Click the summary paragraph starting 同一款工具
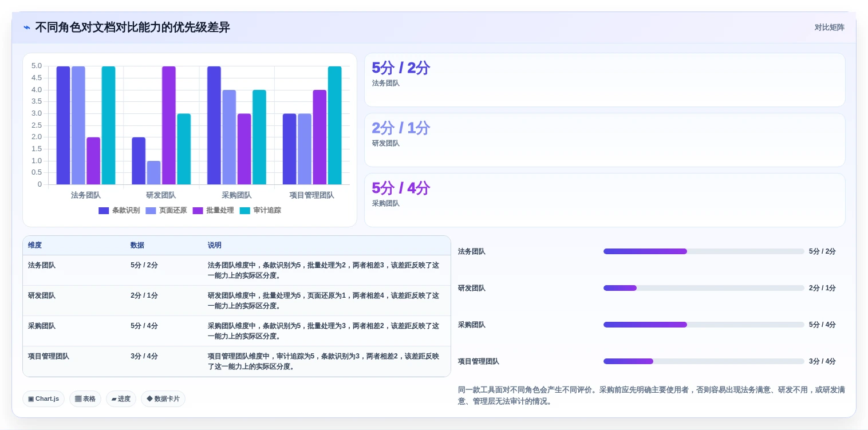 coord(652,396)
